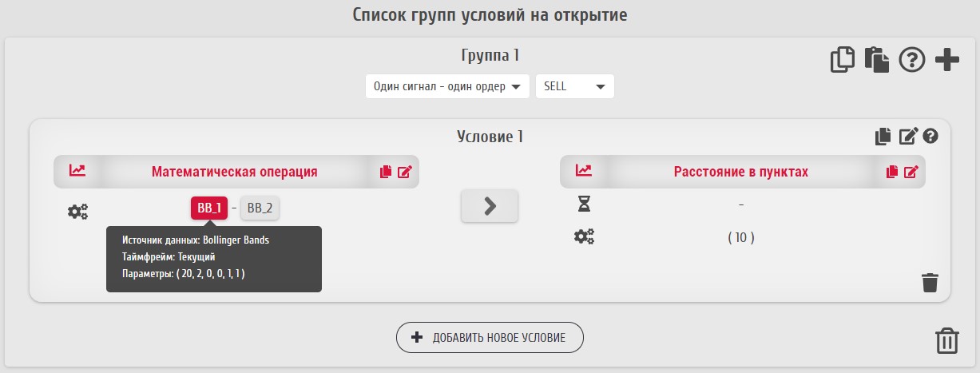The width and height of the screenshot is (980, 373).
Task: Add a new group with the plus icon
Action: click(x=946, y=61)
